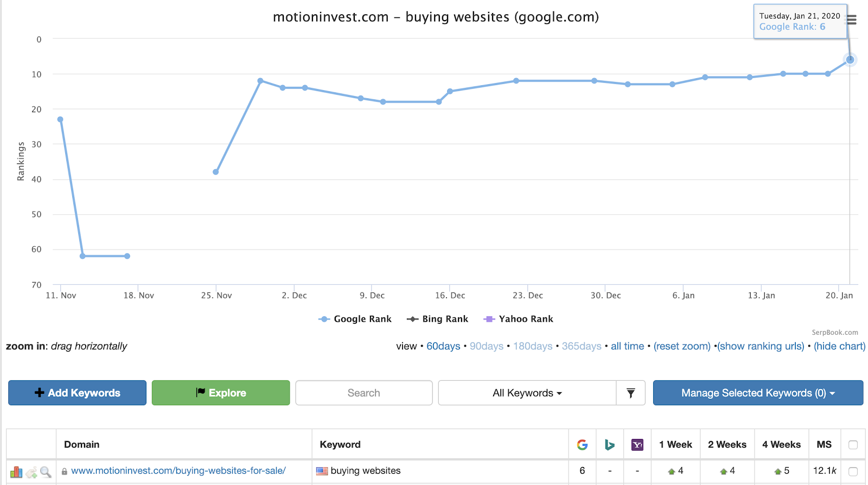This screenshot has width=868, height=485.
Task: Open the All Keywords dropdown
Action: [527, 393]
